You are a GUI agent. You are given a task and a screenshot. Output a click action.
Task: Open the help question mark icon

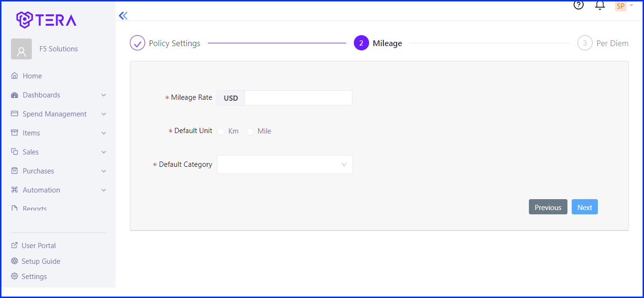tap(578, 5)
